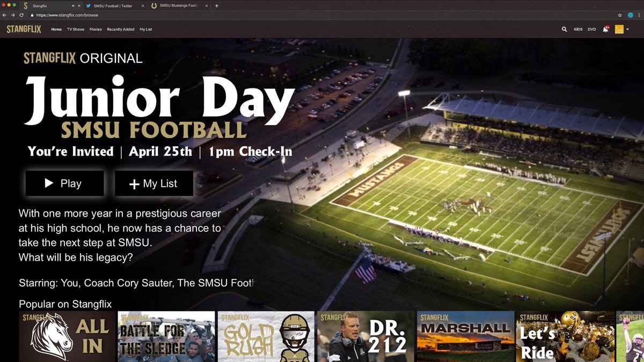Open the Let's Ride thumbnail

564,337
